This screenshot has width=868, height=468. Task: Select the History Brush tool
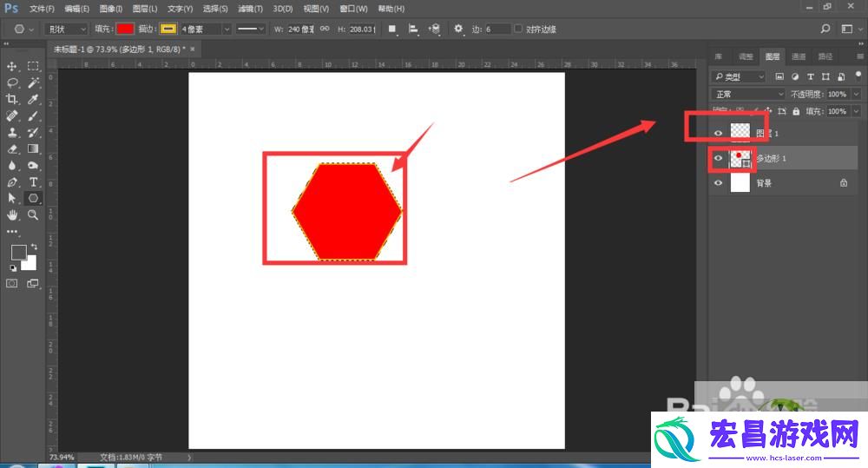coord(33,132)
